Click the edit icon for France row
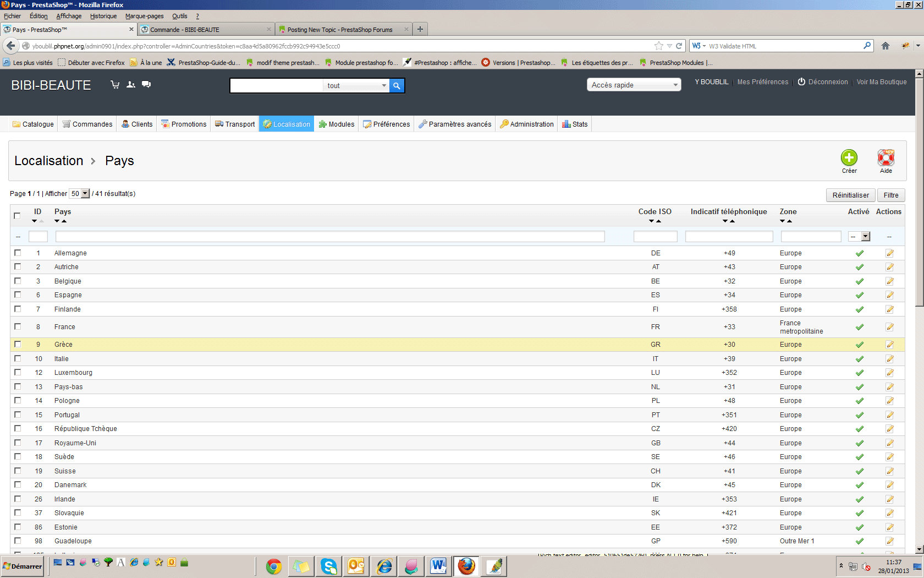924x578 pixels. (x=889, y=327)
